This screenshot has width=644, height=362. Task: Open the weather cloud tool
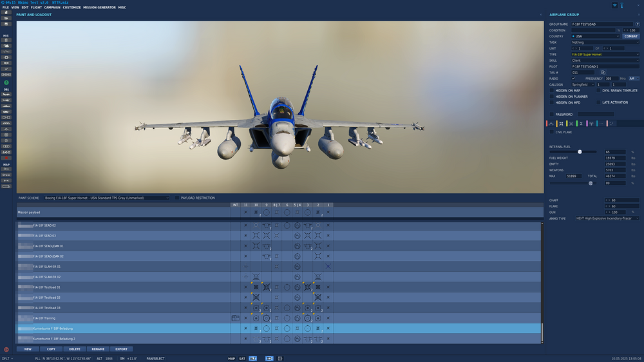(x=6, y=46)
